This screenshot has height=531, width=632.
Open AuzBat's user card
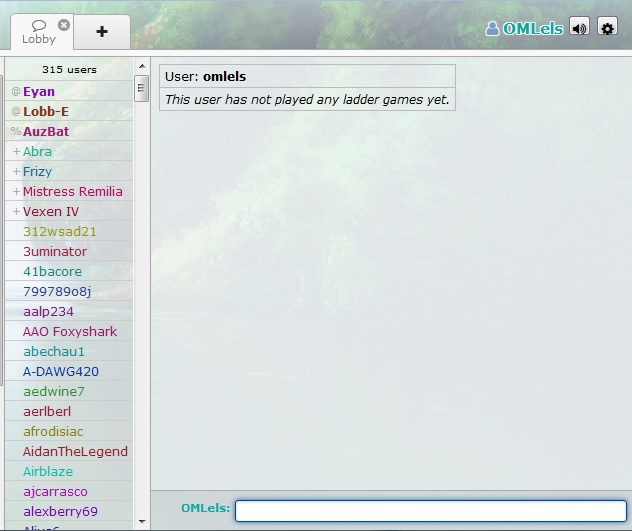69,131
